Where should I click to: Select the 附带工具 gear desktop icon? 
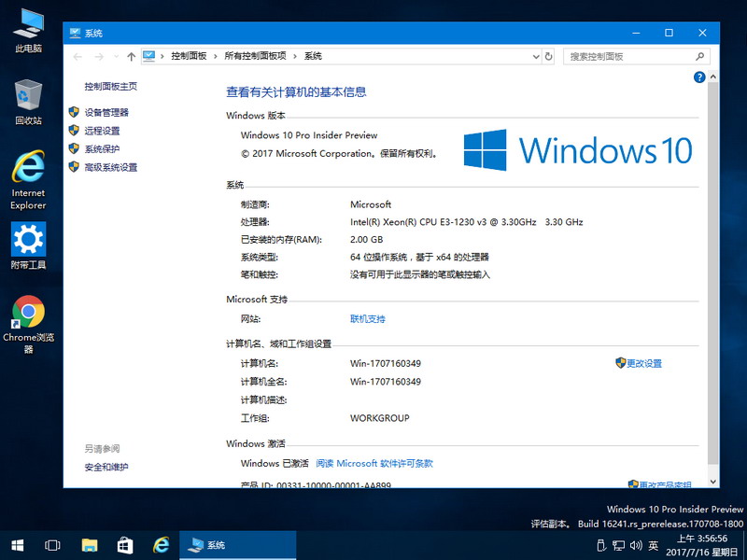[29, 245]
